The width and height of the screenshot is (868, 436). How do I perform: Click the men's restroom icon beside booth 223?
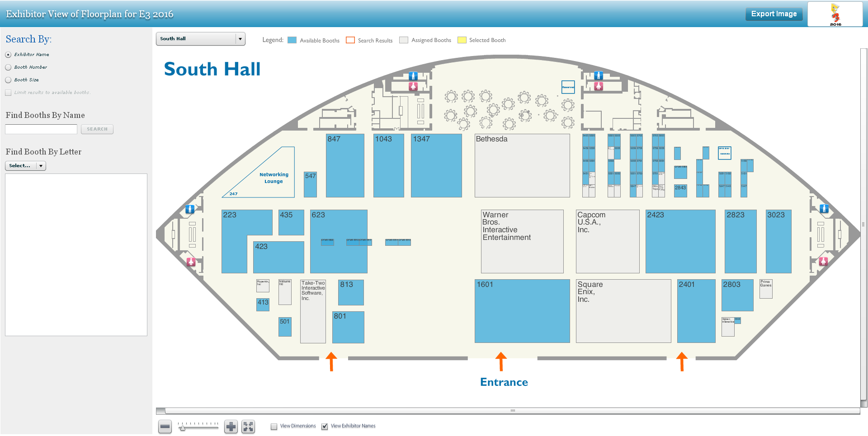190,209
